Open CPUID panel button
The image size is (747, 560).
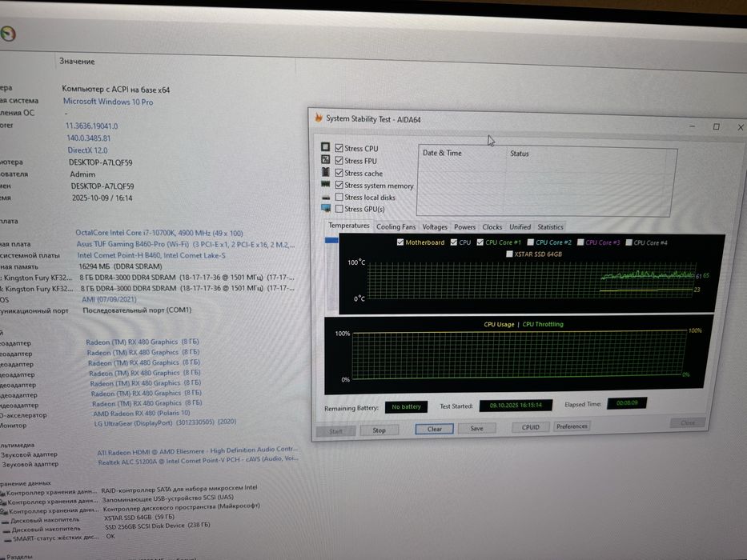click(x=531, y=427)
